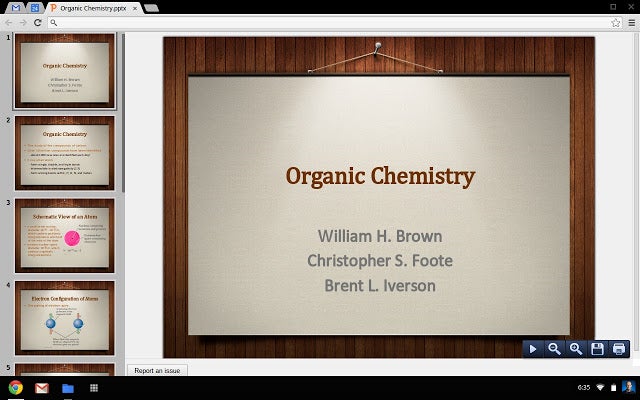Select slide 2 thumbnail with bullet points
This screenshot has height=400, width=640.
pyautogui.click(x=64, y=152)
